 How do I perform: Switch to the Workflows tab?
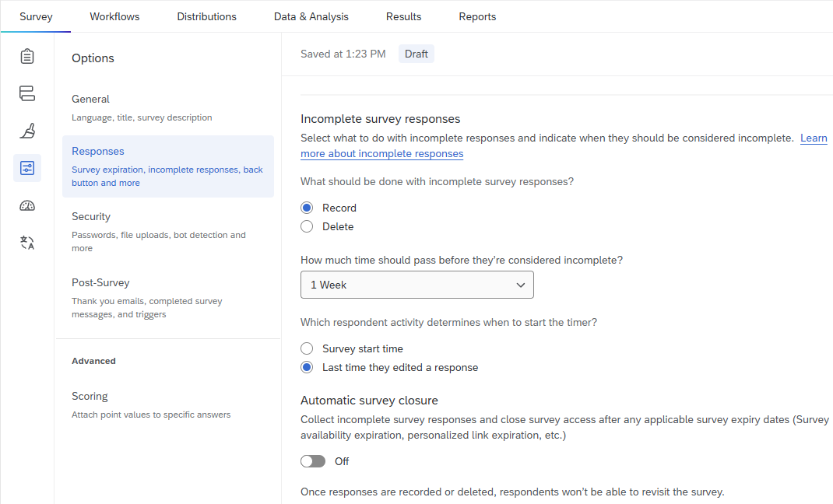(114, 16)
